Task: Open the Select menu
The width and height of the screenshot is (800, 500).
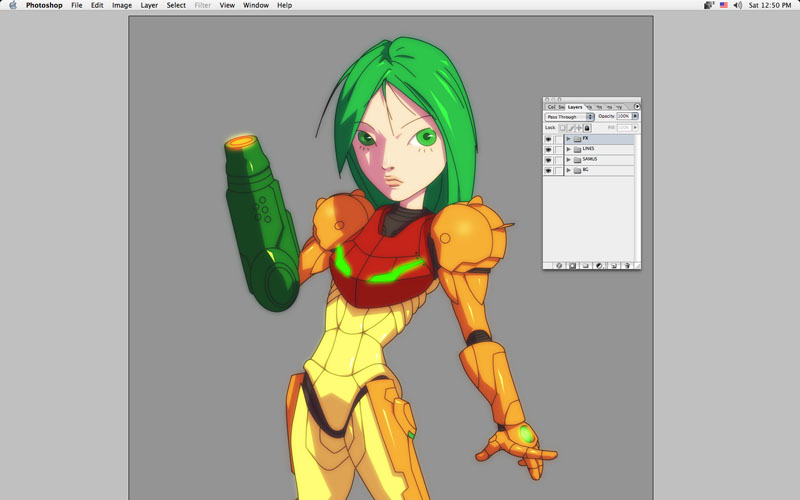Action: [176, 5]
